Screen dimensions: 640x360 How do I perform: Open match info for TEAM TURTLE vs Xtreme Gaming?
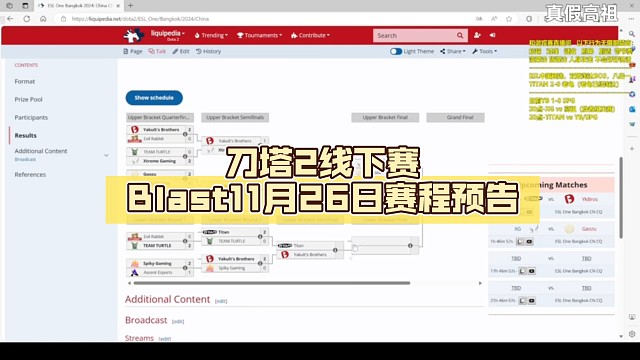pos(185,156)
